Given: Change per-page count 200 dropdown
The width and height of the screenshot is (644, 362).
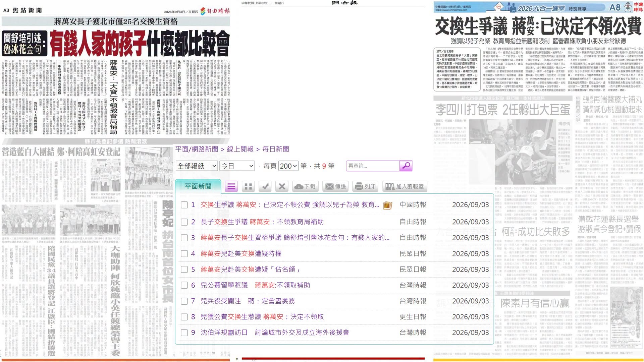Looking at the screenshot, I should (x=288, y=166).
